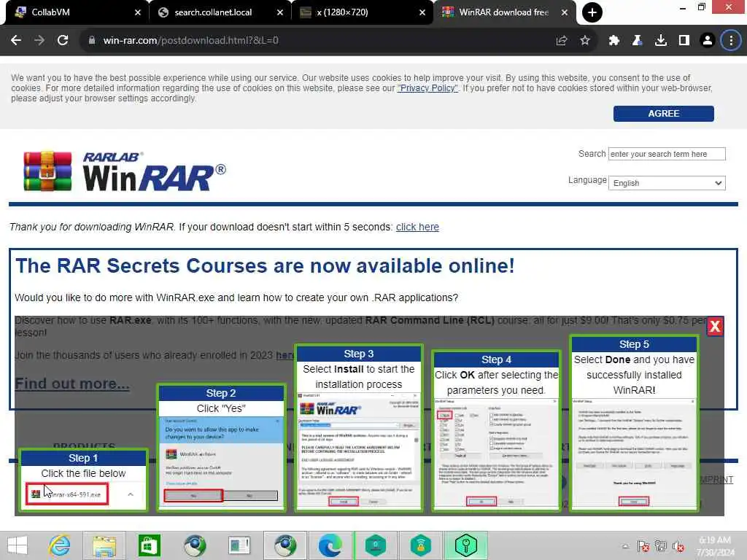Click the winrar-x64-591.exe download item
Image resolution: width=747 pixels, height=560 pixels.
pos(67,494)
